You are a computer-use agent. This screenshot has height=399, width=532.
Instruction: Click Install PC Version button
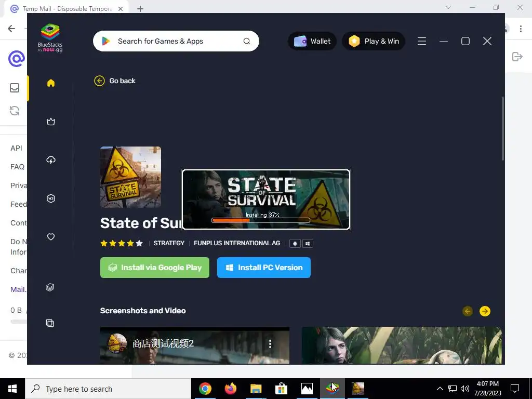click(263, 268)
